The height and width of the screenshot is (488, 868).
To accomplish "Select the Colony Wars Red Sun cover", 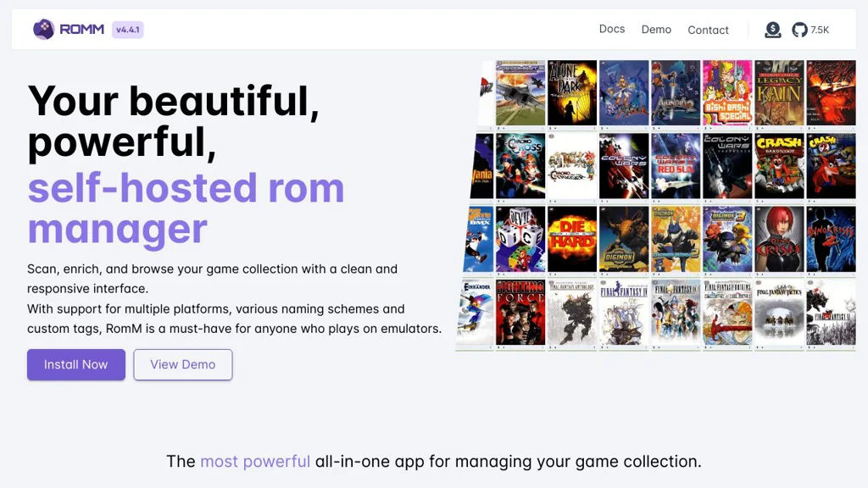I will pos(676,165).
